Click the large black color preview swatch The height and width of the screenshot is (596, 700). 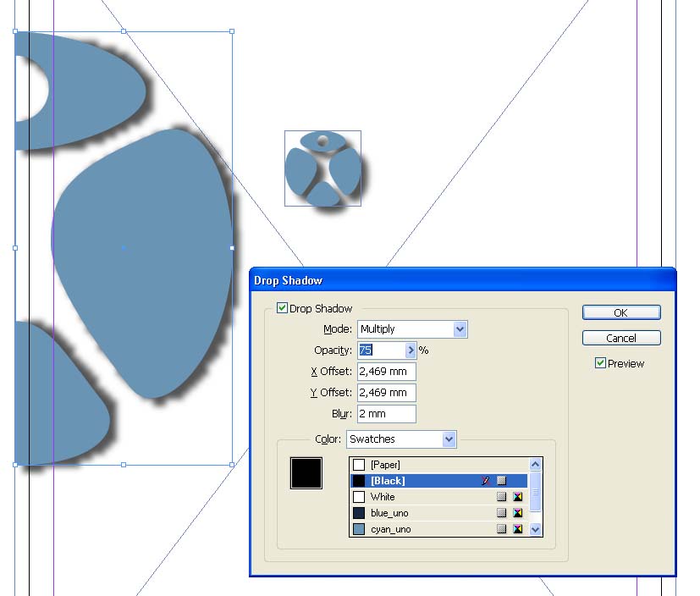point(306,473)
